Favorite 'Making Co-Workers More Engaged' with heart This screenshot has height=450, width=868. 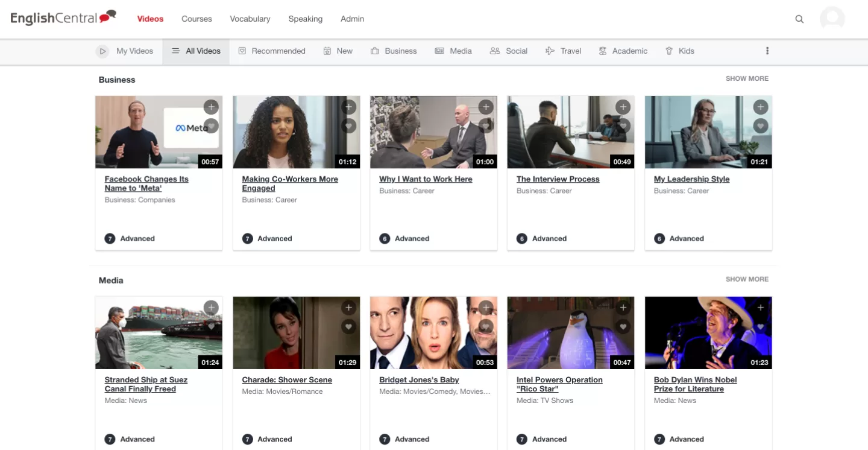click(348, 126)
